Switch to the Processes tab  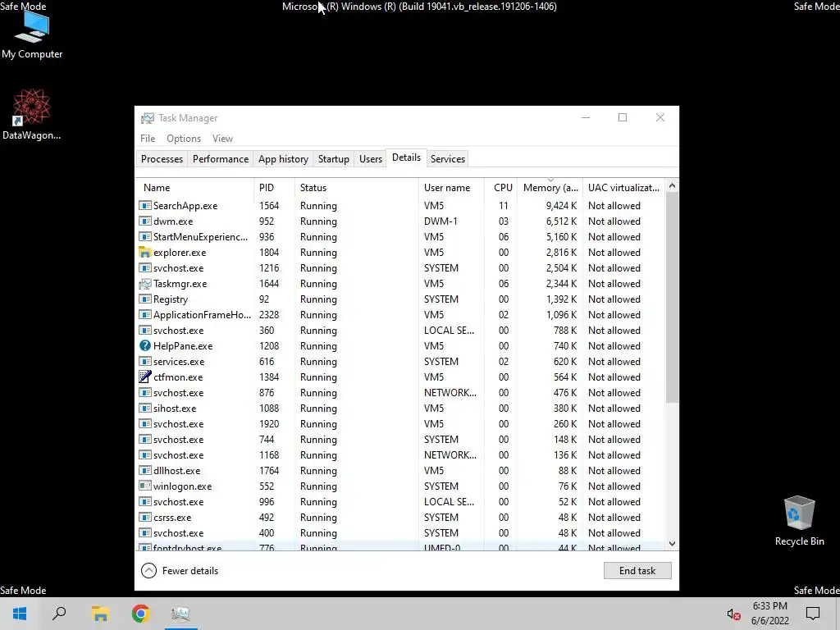click(x=162, y=159)
